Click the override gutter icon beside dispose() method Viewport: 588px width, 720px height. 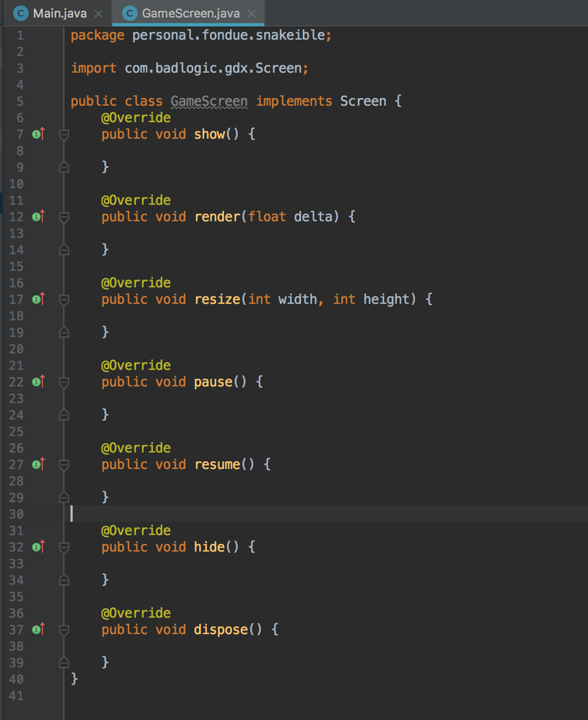(37, 630)
